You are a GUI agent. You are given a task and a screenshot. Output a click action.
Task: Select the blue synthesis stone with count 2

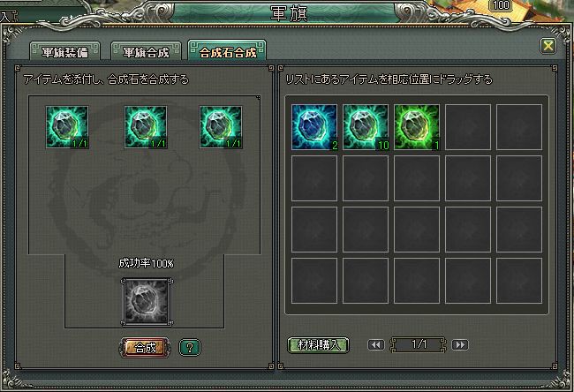(x=314, y=127)
